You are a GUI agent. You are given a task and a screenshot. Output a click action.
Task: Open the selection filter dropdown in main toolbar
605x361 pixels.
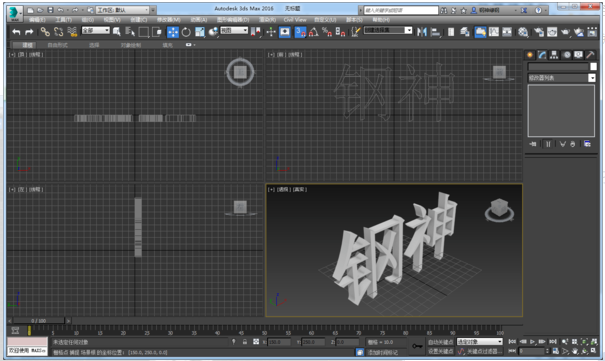coord(96,30)
